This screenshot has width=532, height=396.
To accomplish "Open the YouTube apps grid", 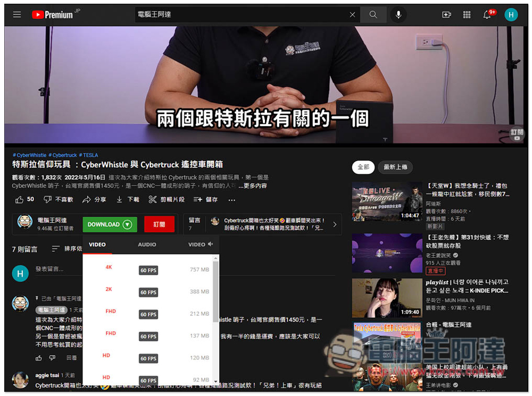I will click(467, 14).
